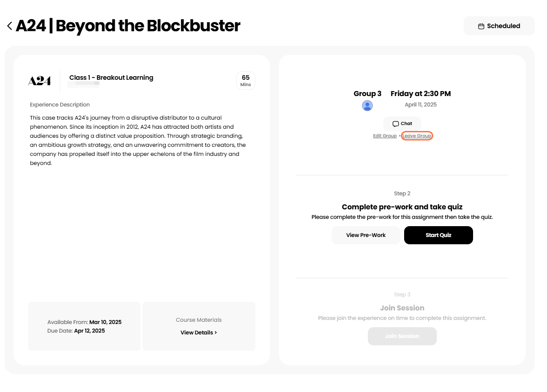Screen dimensions: 547x392
Task: Click the greyed-out Join Session button
Action: [402, 336]
